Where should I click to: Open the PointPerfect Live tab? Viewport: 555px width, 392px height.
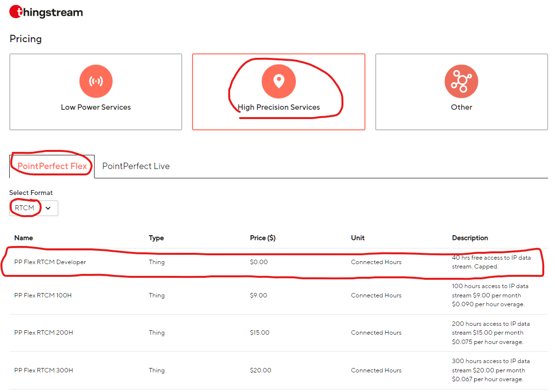click(136, 166)
